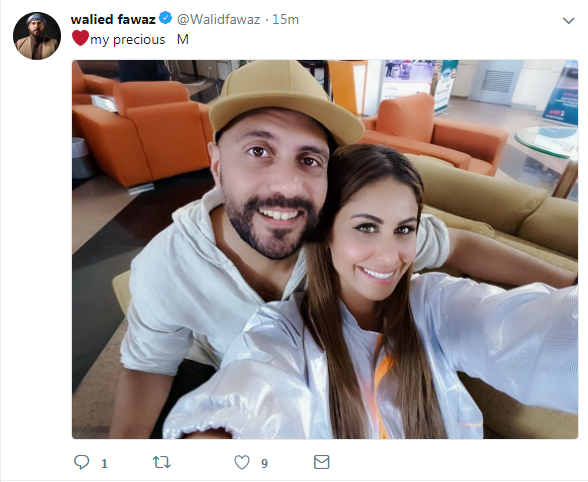The height and width of the screenshot is (482, 588).
Task: Click the tweet text 'my precious'
Action: [128, 40]
